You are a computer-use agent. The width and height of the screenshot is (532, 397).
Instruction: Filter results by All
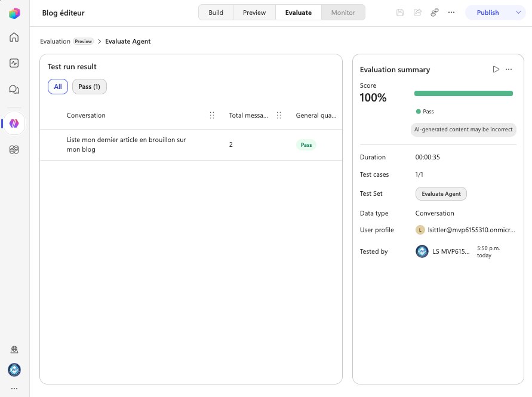(x=58, y=87)
